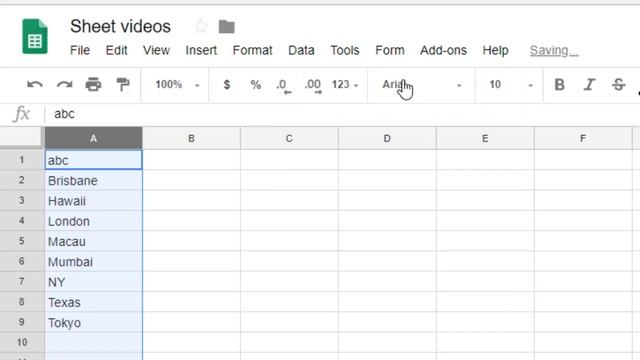Click cell containing London

coord(93,221)
